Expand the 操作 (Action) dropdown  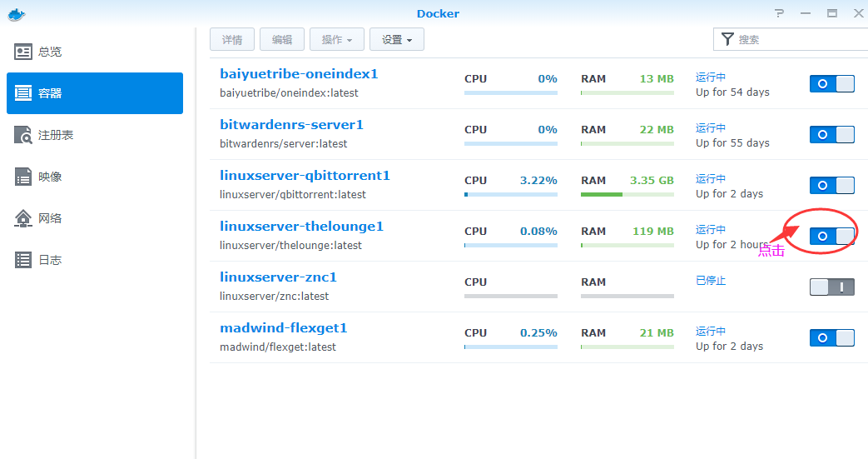(x=337, y=39)
